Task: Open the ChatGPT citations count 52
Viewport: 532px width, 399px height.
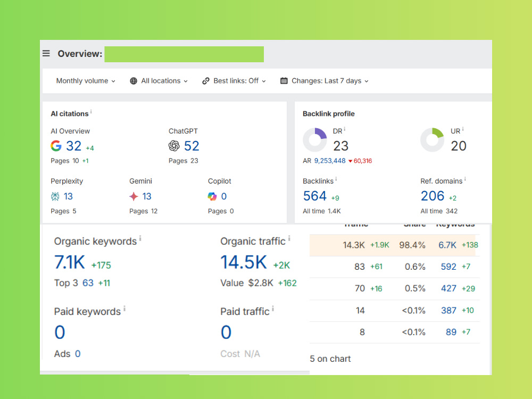Action: 192,146
